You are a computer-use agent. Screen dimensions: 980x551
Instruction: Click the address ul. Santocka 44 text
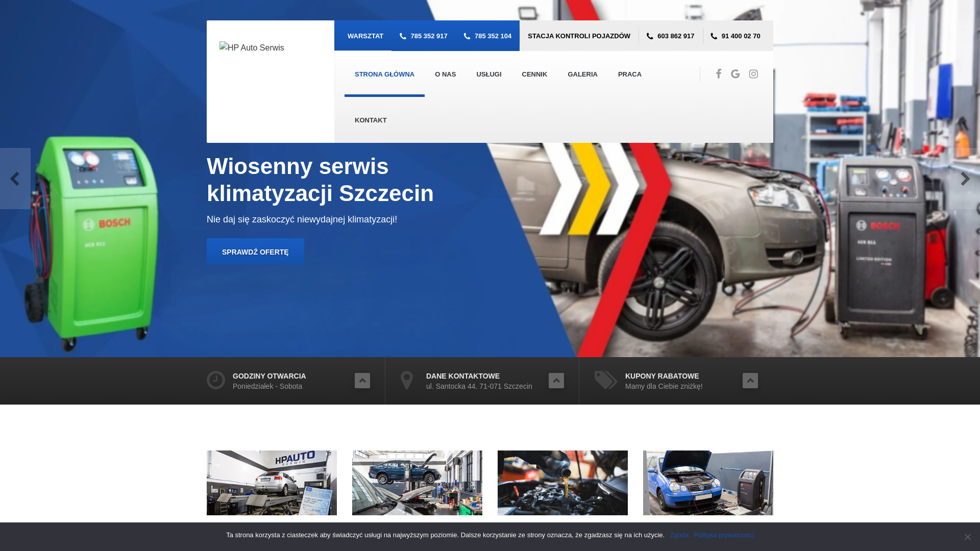(x=479, y=386)
